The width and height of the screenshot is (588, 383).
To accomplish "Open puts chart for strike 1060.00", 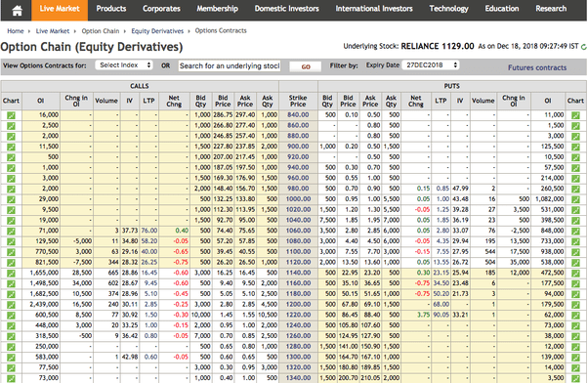I will coord(575,231).
